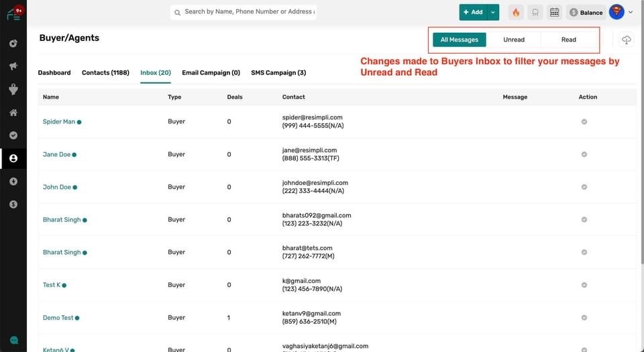Click the Balance button
This screenshot has width=644, height=352.
[x=586, y=12]
